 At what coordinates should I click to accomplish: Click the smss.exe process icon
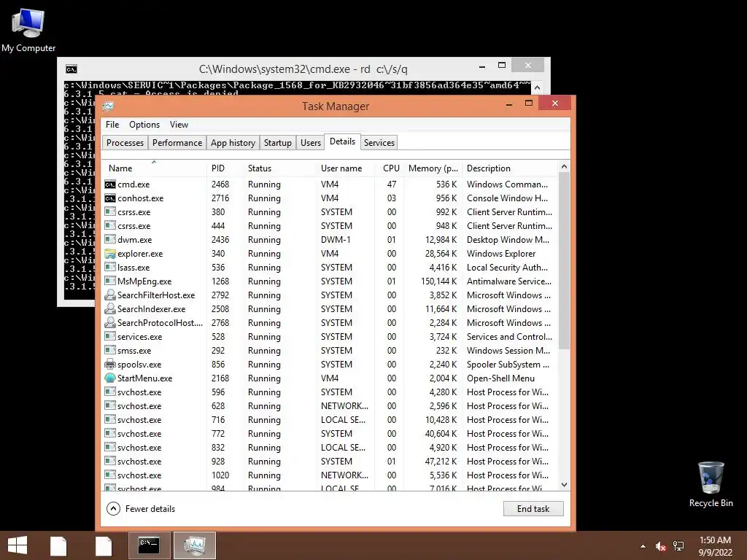(110, 350)
